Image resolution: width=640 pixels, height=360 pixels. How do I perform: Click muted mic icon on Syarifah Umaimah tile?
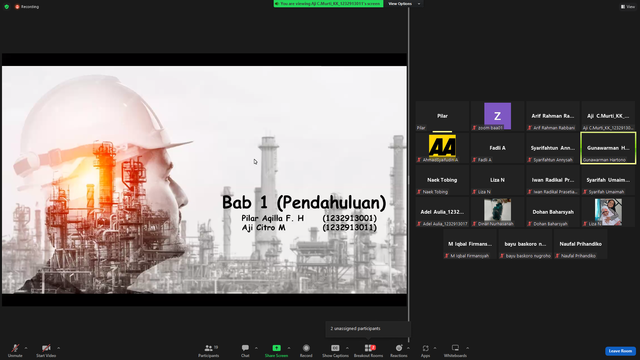[585, 192]
